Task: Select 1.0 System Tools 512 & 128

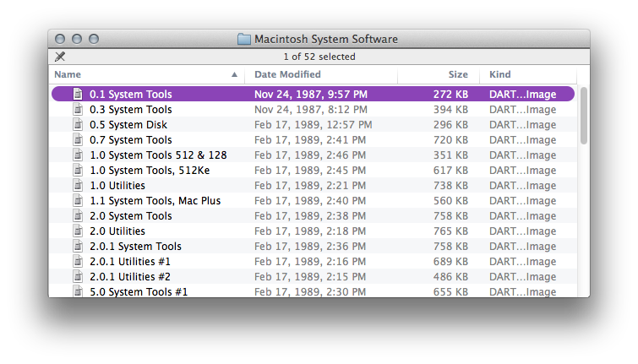Action: (158, 155)
